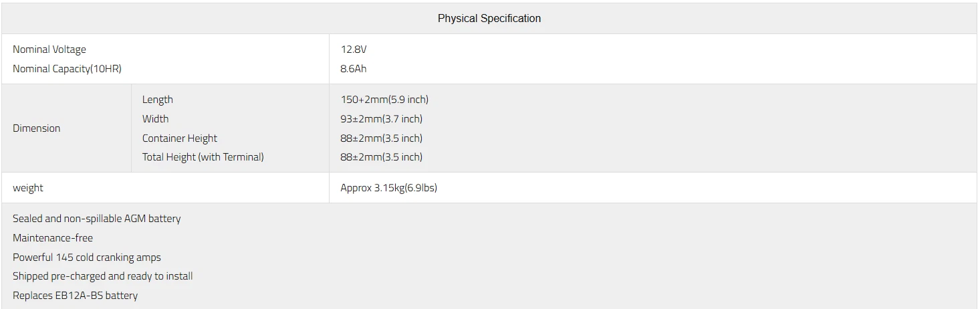Image resolution: width=980 pixels, height=309 pixels.
Task: Click the Physical Specification table header
Action: coord(489,19)
